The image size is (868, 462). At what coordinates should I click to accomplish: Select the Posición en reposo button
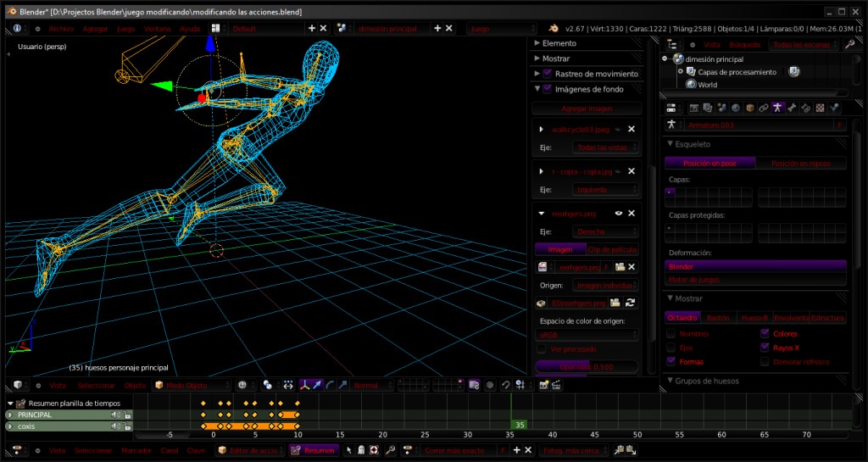(x=800, y=163)
